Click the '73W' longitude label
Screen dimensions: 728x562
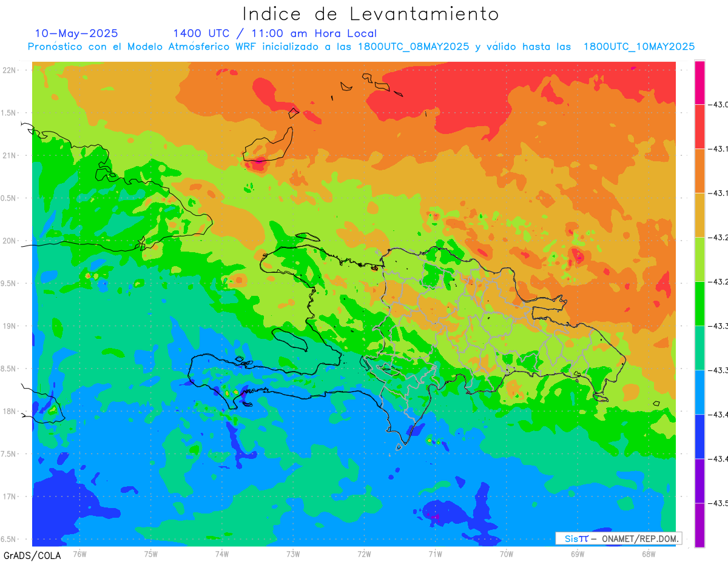tap(293, 554)
